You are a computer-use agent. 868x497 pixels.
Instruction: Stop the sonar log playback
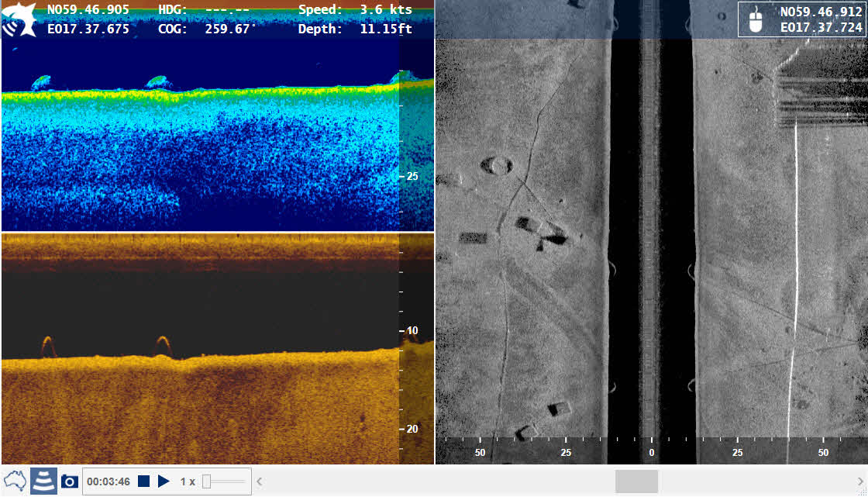point(143,481)
